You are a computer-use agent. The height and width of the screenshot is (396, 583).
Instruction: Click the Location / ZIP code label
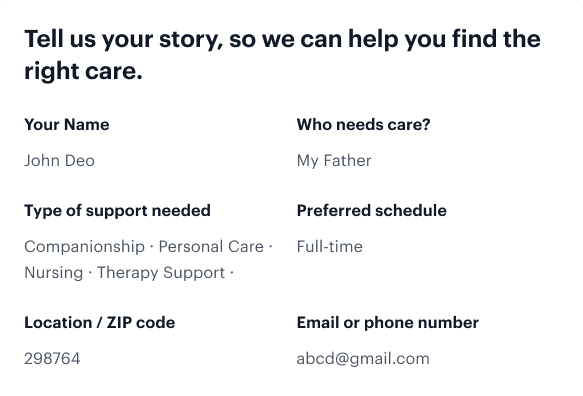100,322
